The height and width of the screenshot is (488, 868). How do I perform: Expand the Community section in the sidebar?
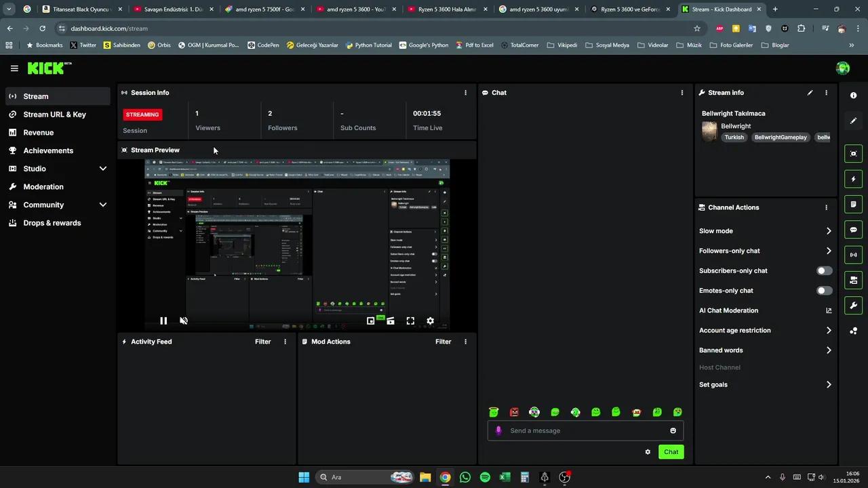(103, 205)
